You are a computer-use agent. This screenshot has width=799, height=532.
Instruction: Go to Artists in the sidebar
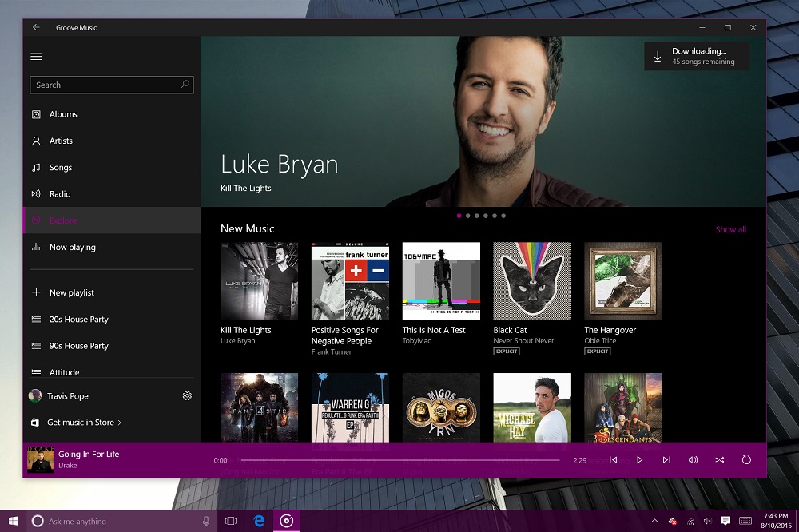tap(112, 141)
